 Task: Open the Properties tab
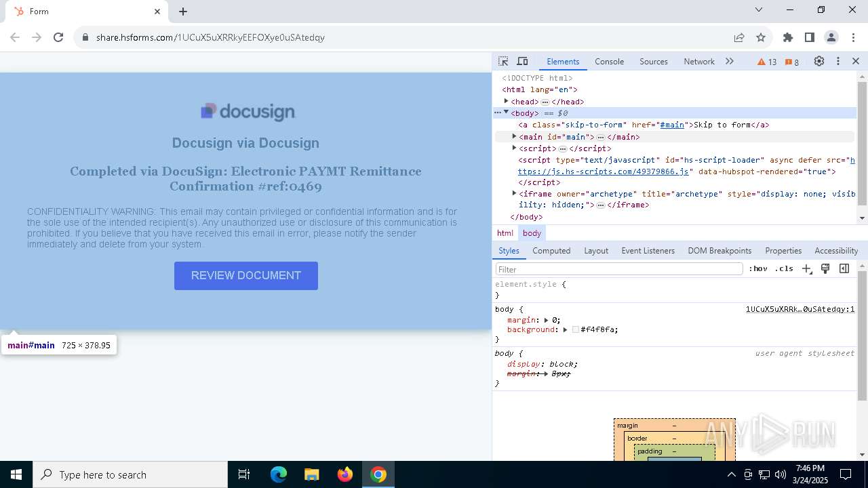coord(783,250)
